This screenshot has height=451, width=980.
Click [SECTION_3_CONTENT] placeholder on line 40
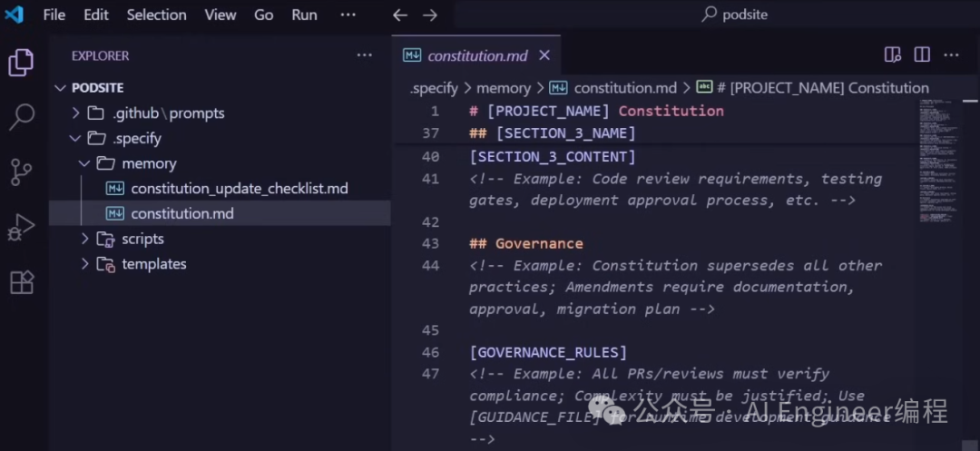pyautogui.click(x=553, y=156)
